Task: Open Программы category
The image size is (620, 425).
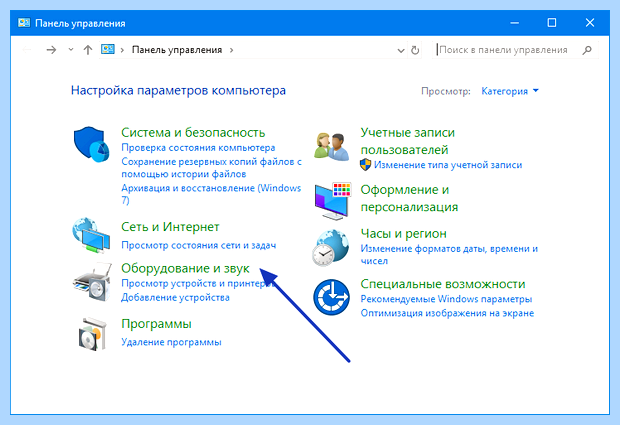Action: tap(156, 324)
